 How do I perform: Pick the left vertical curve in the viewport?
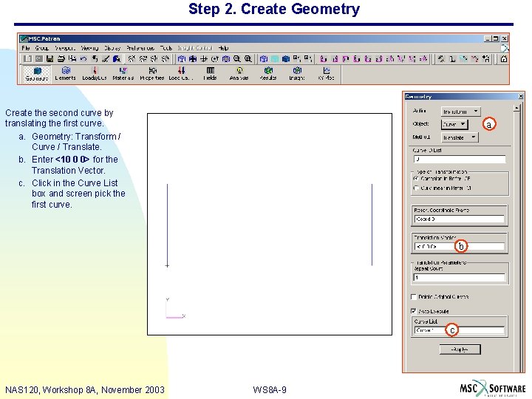pos(167,225)
